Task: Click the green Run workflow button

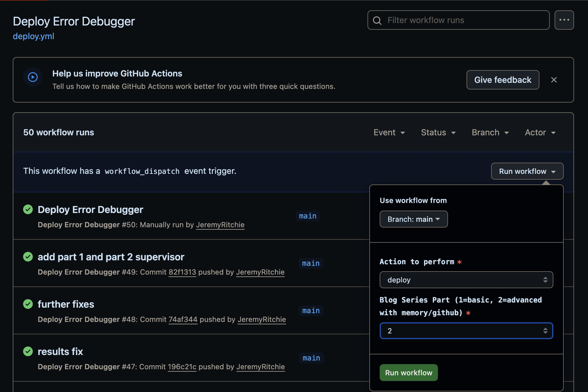Action: click(408, 373)
